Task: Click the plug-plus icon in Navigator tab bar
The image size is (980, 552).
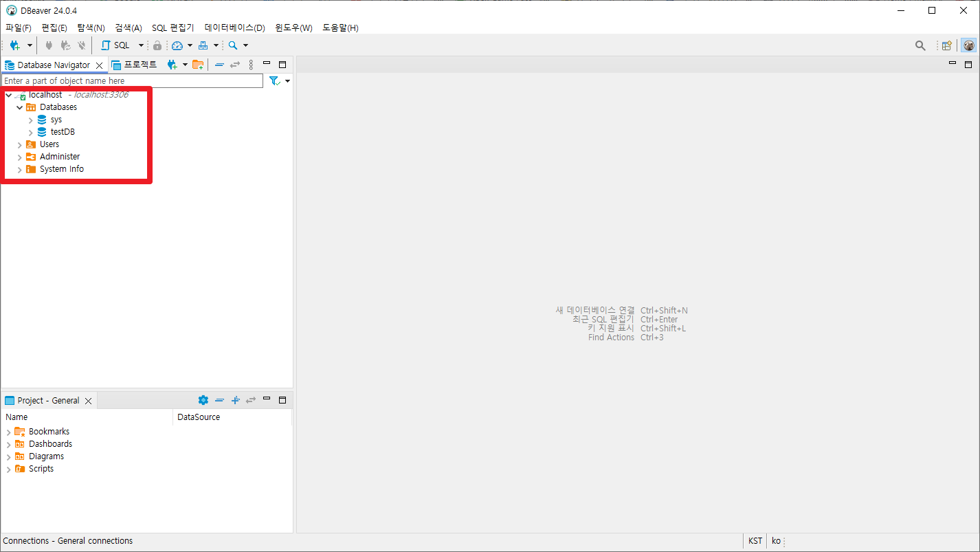Action: [172, 65]
